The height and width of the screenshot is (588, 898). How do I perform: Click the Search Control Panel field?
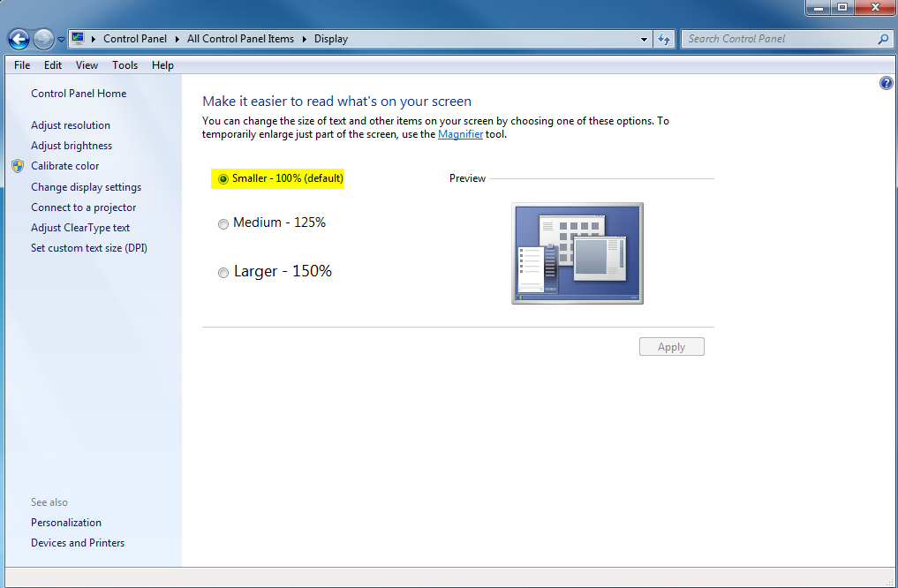pos(787,39)
